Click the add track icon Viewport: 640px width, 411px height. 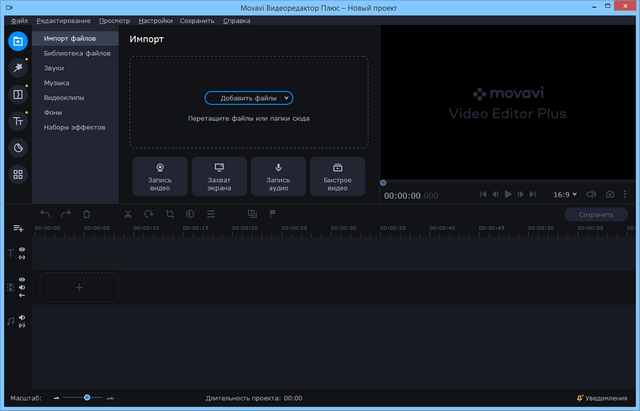tap(17, 229)
